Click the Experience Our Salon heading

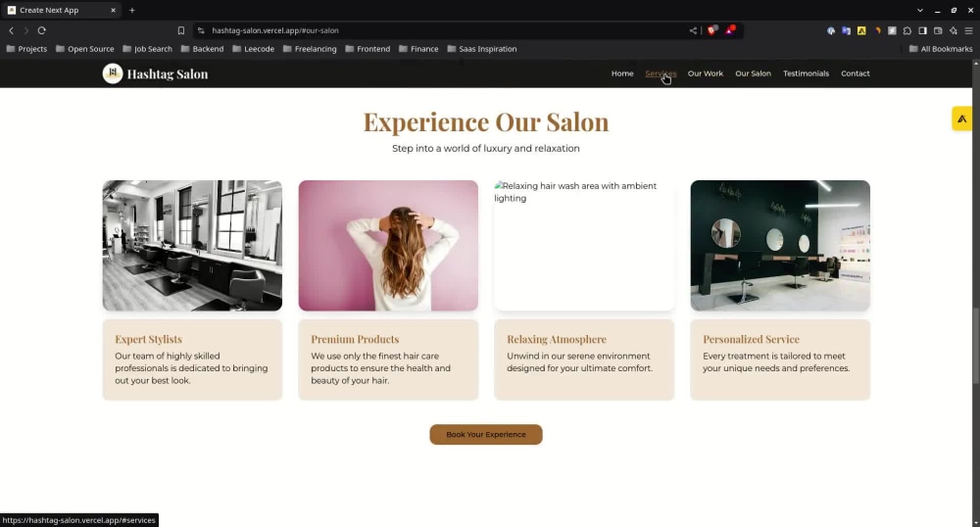point(486,121)
